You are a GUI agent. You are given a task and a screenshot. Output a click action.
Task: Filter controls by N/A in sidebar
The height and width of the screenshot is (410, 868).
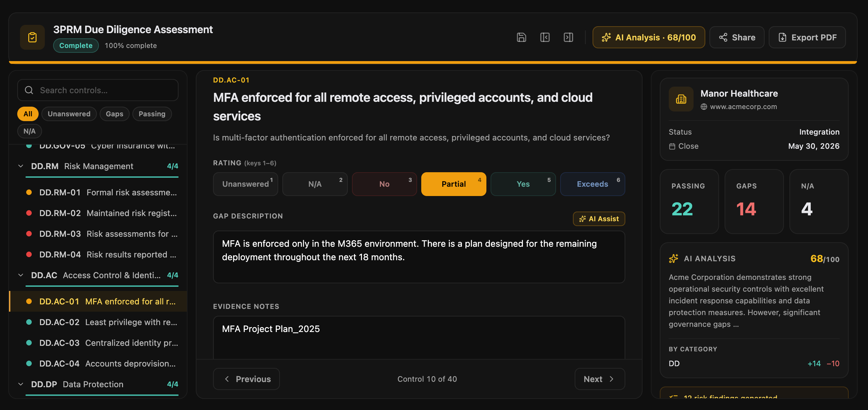tap(29, 131)
